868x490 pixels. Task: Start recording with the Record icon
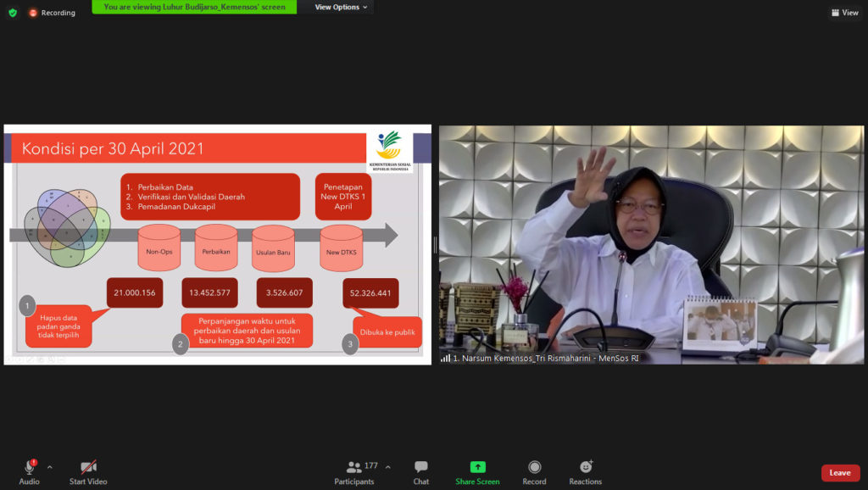tap(534, 467)
